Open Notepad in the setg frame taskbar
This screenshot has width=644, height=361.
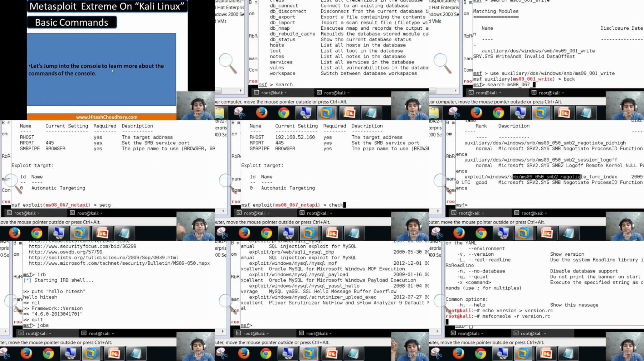pyautogui.click(x=124, y=233)
